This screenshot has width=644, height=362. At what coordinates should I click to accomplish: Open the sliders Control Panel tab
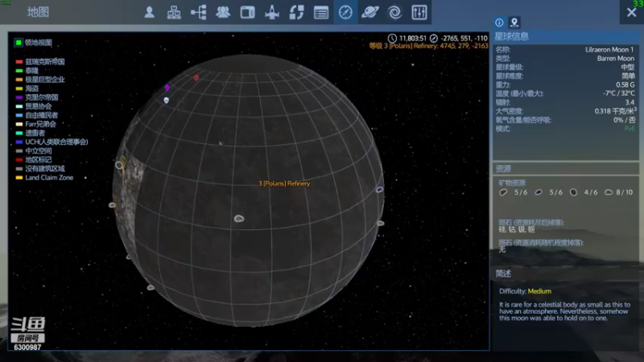point(419,12)
